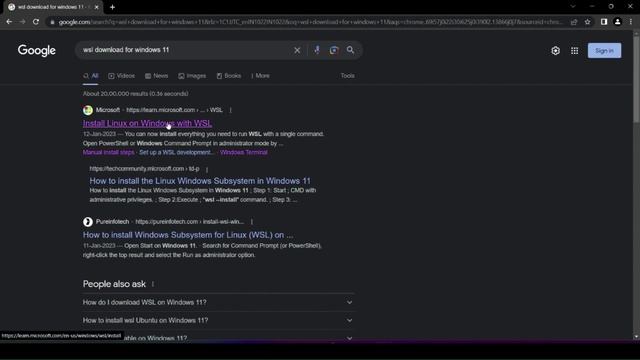Switch to the Videos tab
Screen dimensions: 640x360
click(x=122, y=76)
